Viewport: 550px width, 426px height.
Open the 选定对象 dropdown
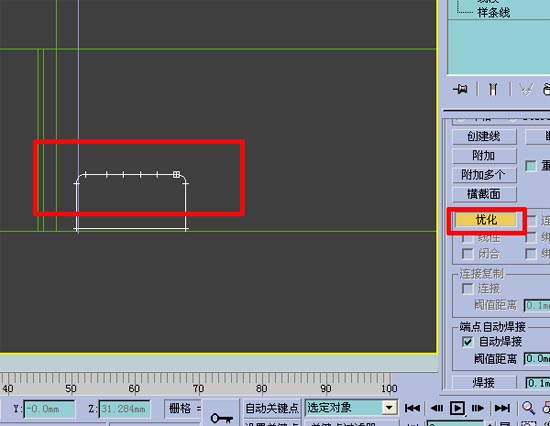point(389,408)
